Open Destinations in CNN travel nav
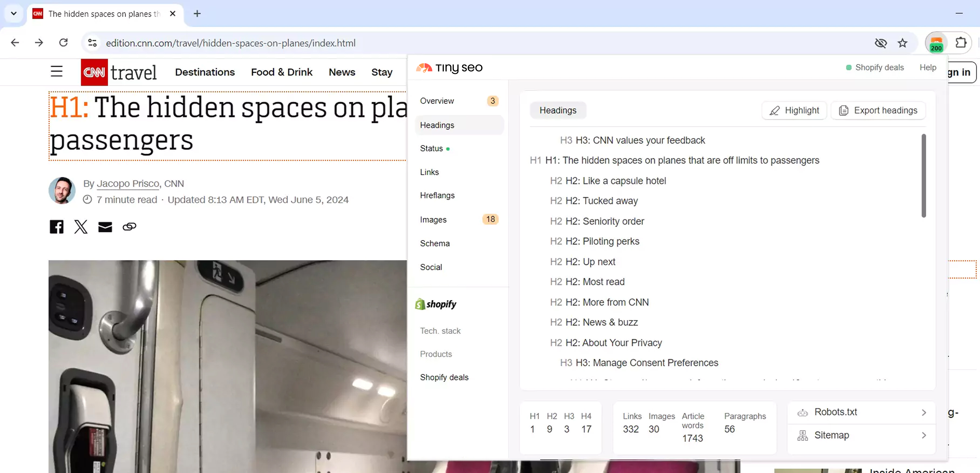980x473 pixels. coord(205,72)
